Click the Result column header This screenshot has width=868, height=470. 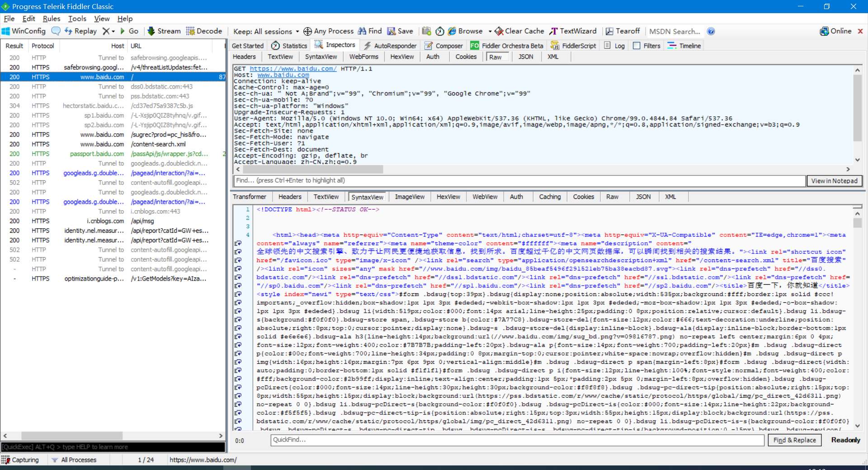(x=14, y=46)
